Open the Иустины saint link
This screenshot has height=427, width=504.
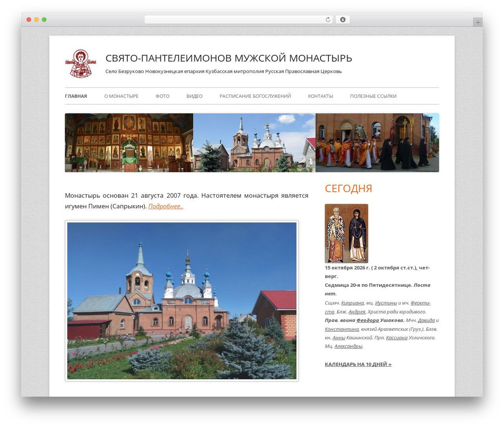[386, 303]
